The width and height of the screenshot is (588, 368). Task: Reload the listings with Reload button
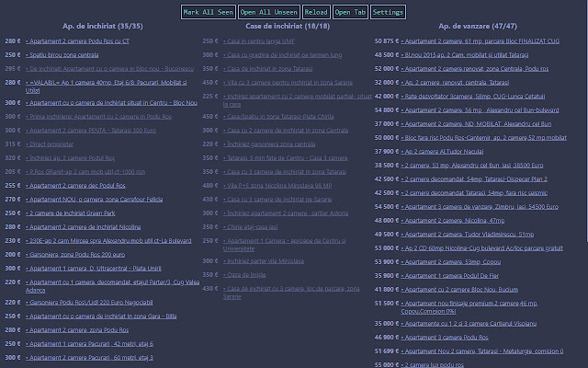[315, 12]
